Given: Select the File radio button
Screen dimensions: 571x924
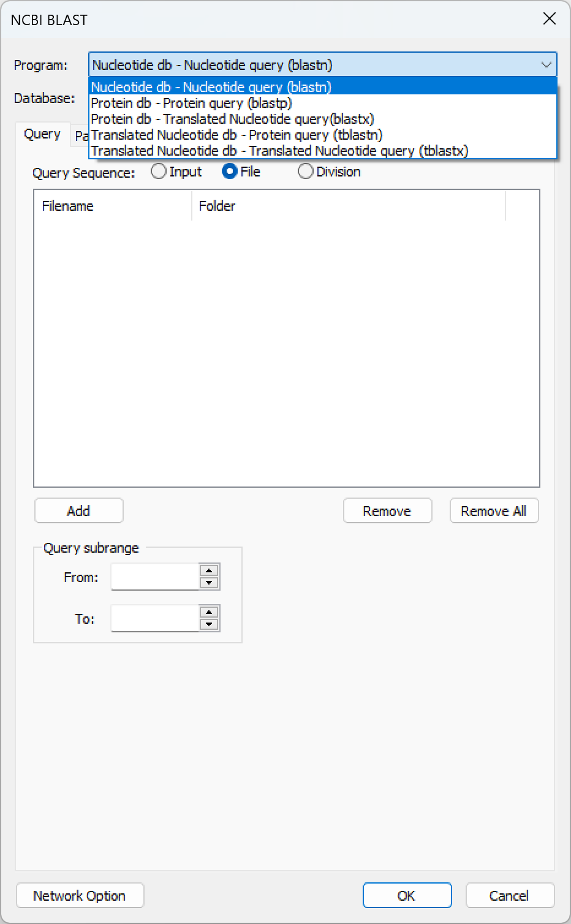Looking at the screenshot, I should click(241, 172).
